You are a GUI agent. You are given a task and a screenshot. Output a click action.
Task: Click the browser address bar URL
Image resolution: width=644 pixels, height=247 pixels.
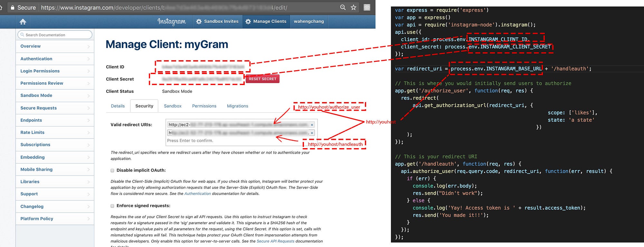tap(164, 7)
